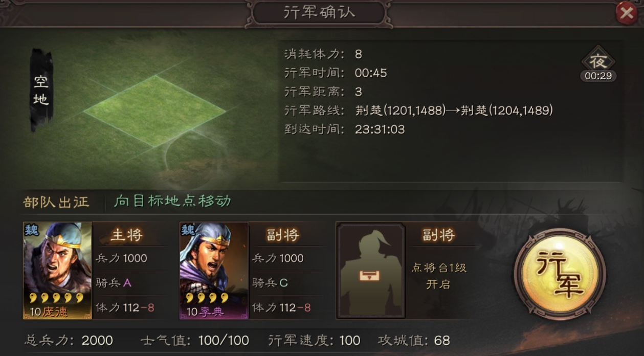Close the 行军确认 dialog
Image resolution: width=644 pixels, height=356 pixels.
pos(627,13)
